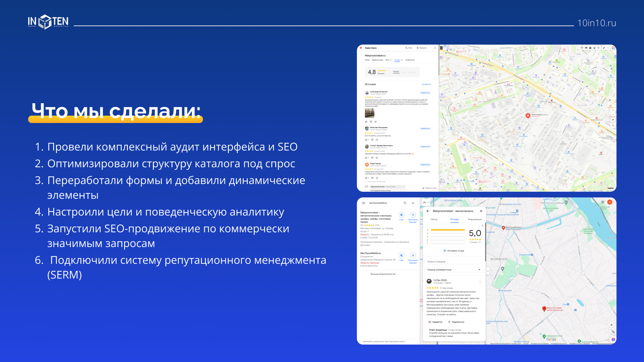
Task: Click the 10in10.ru link in header
Action: point(596,23)
